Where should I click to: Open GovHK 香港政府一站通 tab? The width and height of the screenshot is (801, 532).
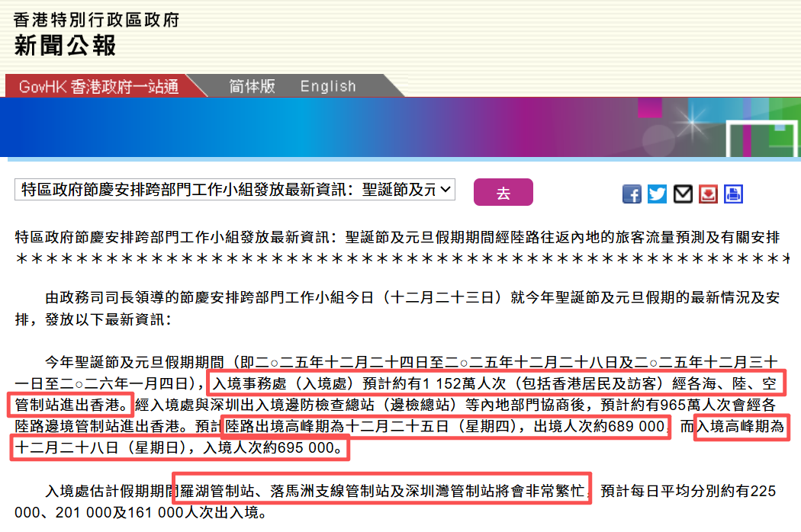98,86
